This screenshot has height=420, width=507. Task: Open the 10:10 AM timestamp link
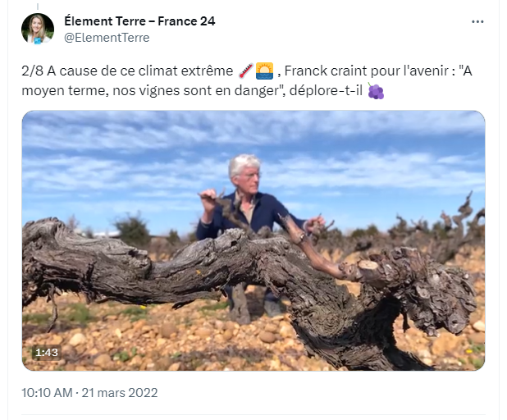pos(47,392)
